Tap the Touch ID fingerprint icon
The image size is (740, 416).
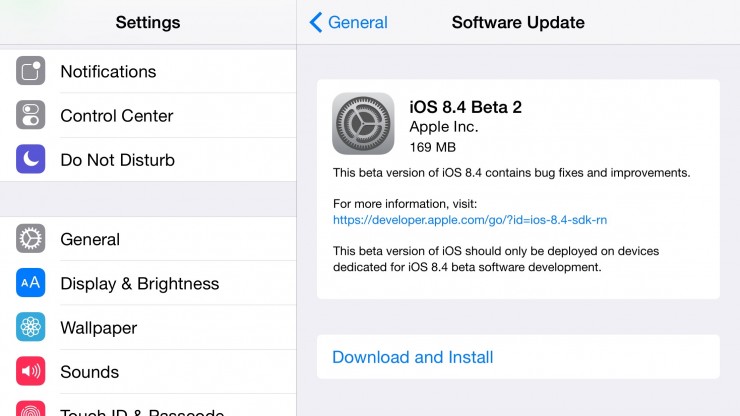31,408
